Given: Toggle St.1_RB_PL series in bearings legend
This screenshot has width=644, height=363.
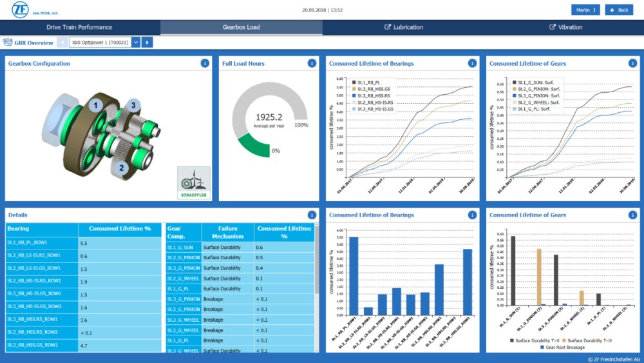Looking at the screenshot, I should click(x=372, y=83).
